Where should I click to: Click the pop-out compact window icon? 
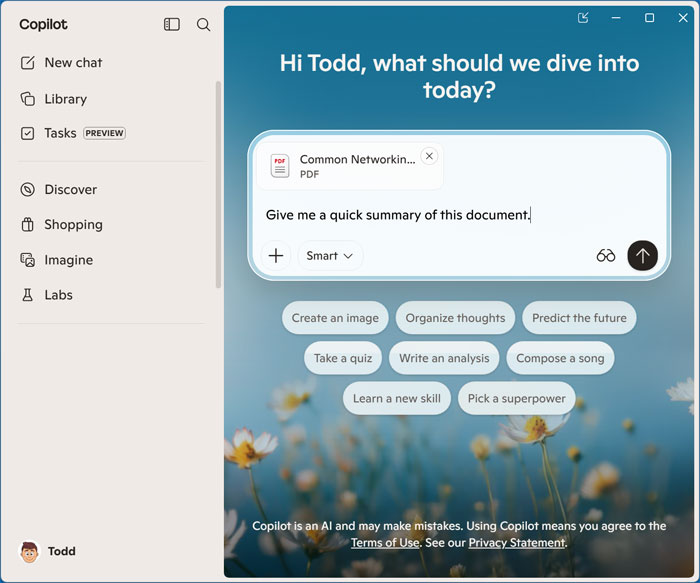click(x=583, y=18)
